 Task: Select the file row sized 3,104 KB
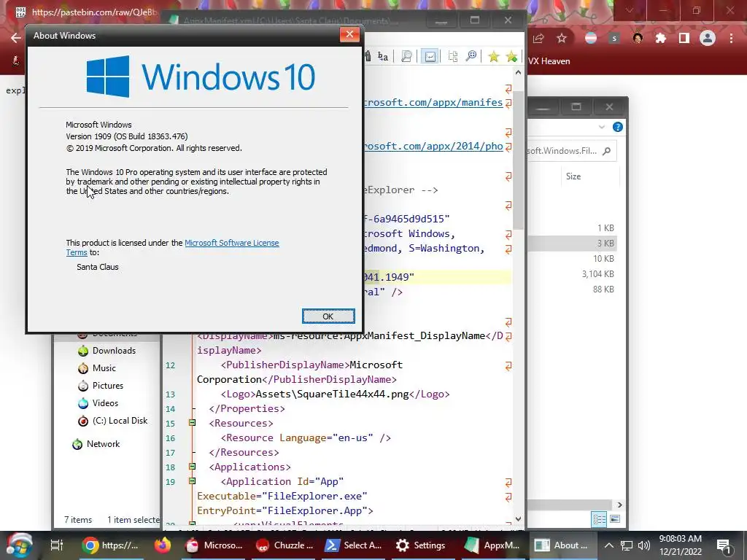[573, 274]
